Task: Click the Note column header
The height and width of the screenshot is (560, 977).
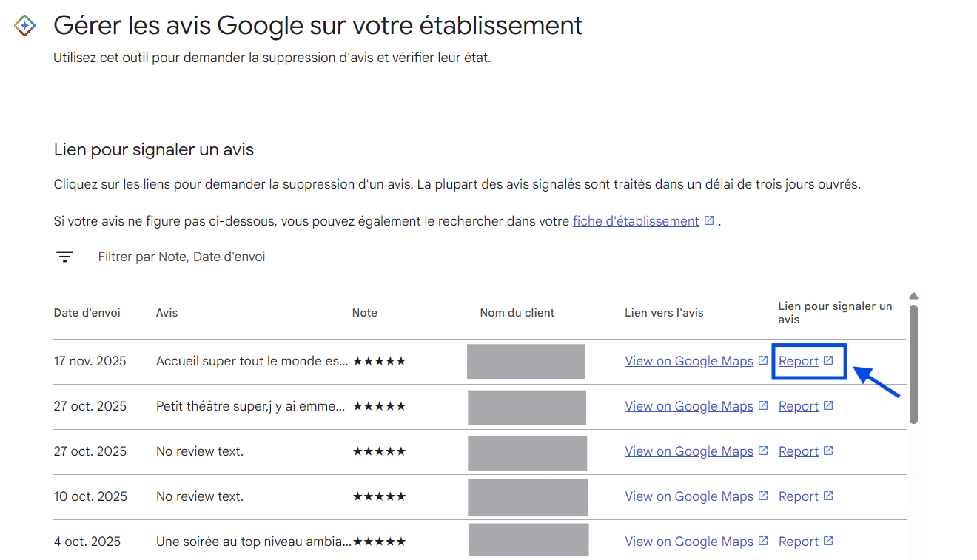Action: coord(364,312)
